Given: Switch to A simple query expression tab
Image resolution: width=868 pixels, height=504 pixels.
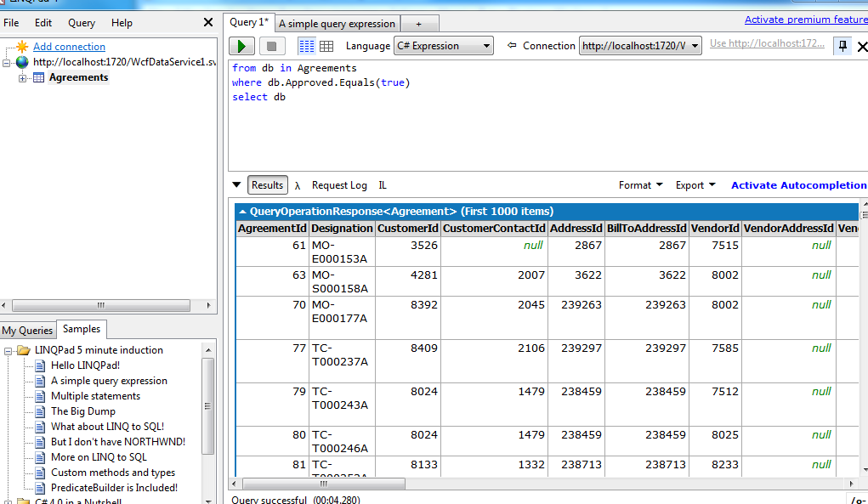Looking at the screenshot, I should pyautogui.click(x=338, y=24).
